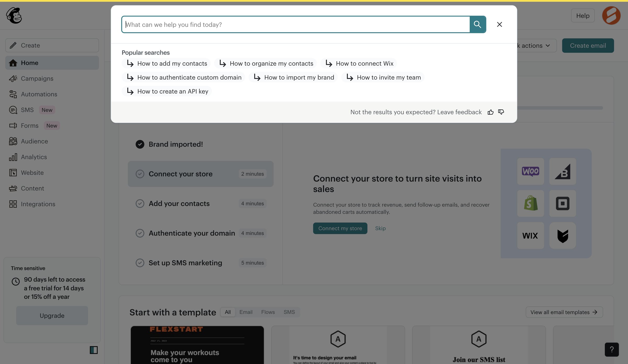628x364 pixels.
Task: Click the Home house icon
Action: (13, 63)
